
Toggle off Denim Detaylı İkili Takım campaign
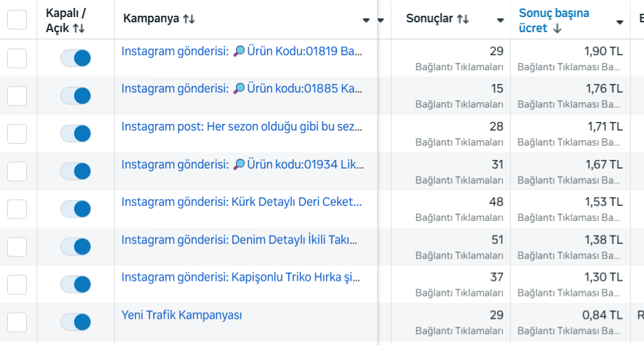coord(75,247)
